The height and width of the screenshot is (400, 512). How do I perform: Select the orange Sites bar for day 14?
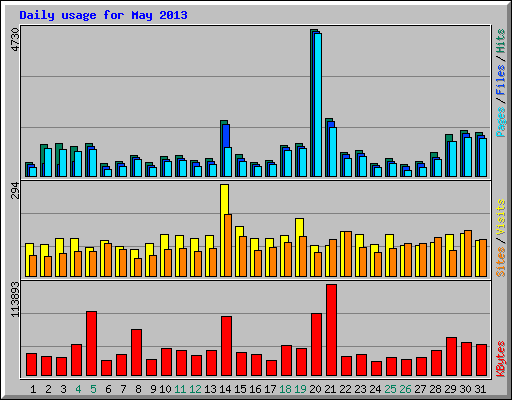pyautogui.click(x=228, y=245)
